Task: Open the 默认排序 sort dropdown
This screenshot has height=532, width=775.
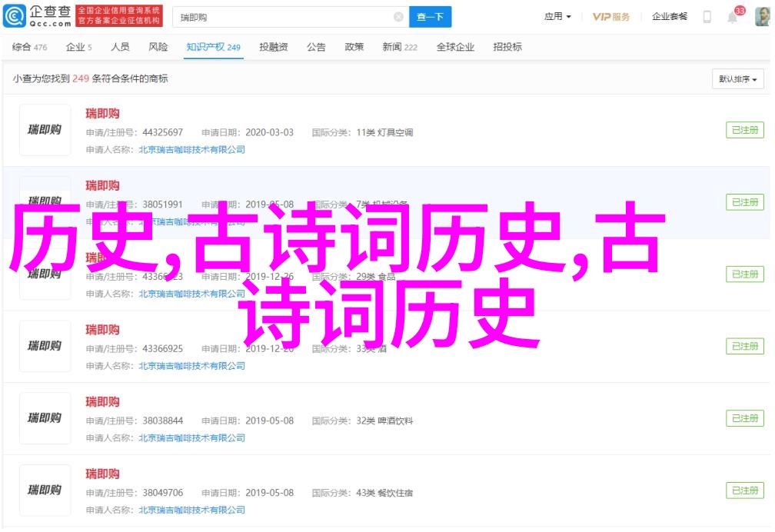Action: click(x=738, y=79)
